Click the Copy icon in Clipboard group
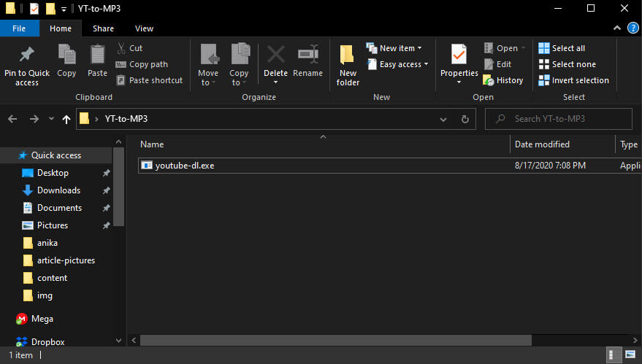 click(66, 55)
